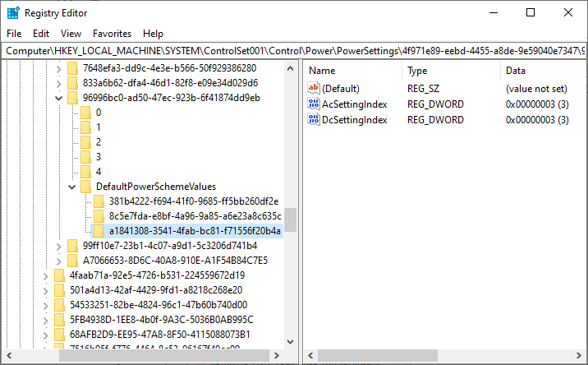588x365 pixels.
Task: Select the AcSettingIndex value name
Action: coord(355,104)
